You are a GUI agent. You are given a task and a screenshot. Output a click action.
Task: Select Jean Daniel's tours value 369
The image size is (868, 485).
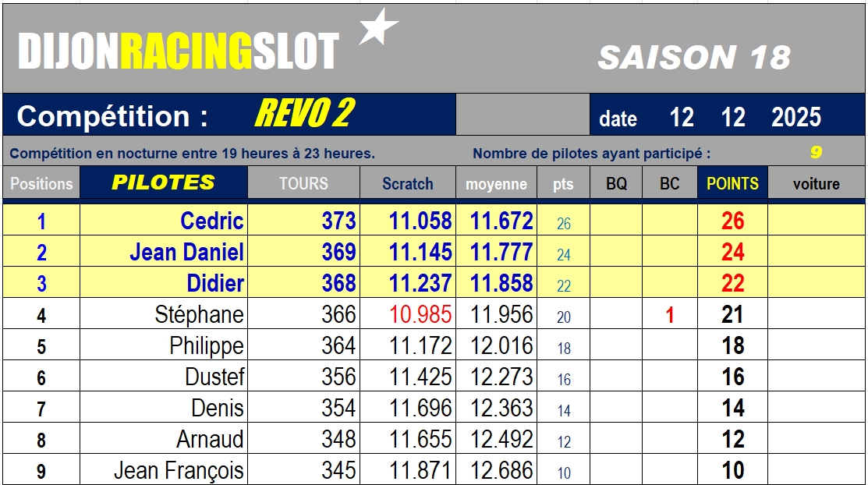(338, 253)
